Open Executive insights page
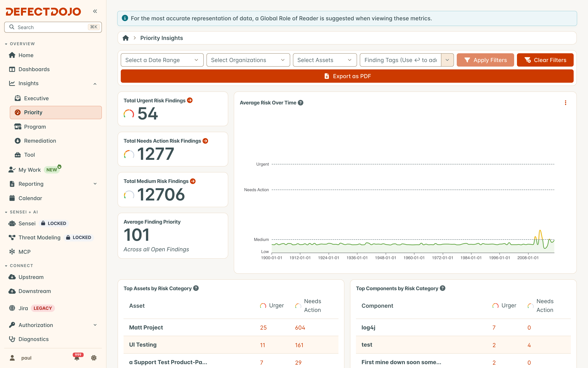588x368 pixels. pos(56,98)
